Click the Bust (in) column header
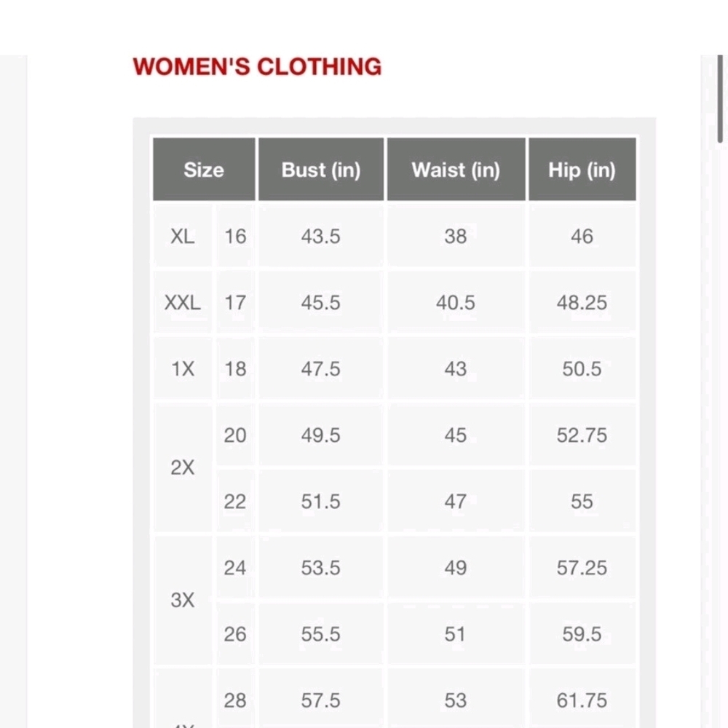Screen dimensions: 728x728 [321, 170]
